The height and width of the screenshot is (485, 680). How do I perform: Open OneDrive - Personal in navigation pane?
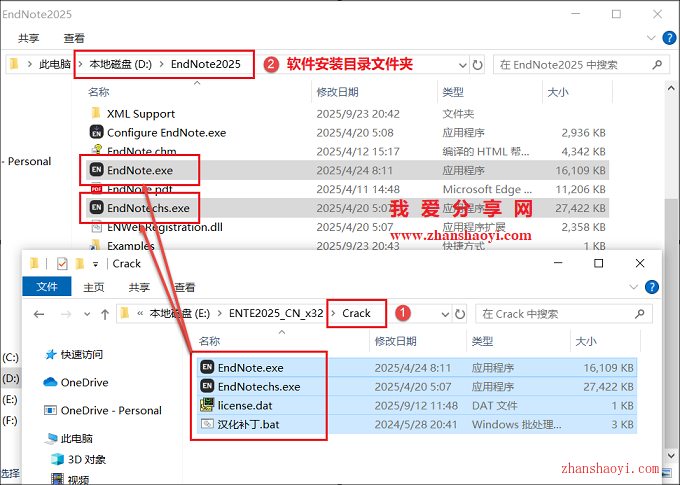[x=103, y=410]
